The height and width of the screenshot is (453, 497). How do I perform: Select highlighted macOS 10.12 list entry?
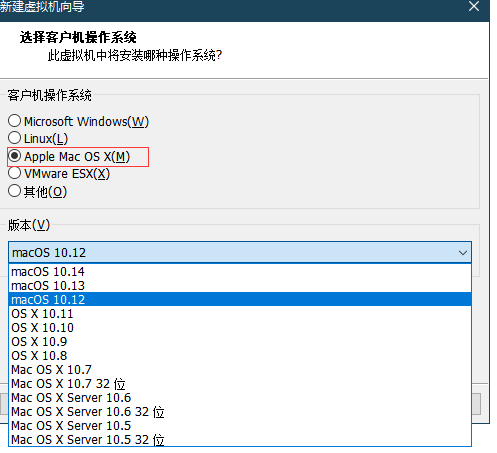[x=240, y=299]
